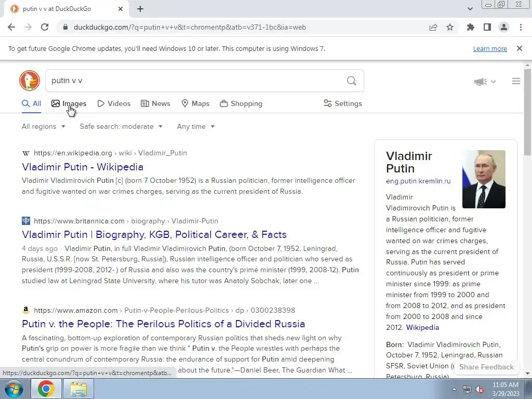Click the magnifying glass search icon

(x=352, y=81)
